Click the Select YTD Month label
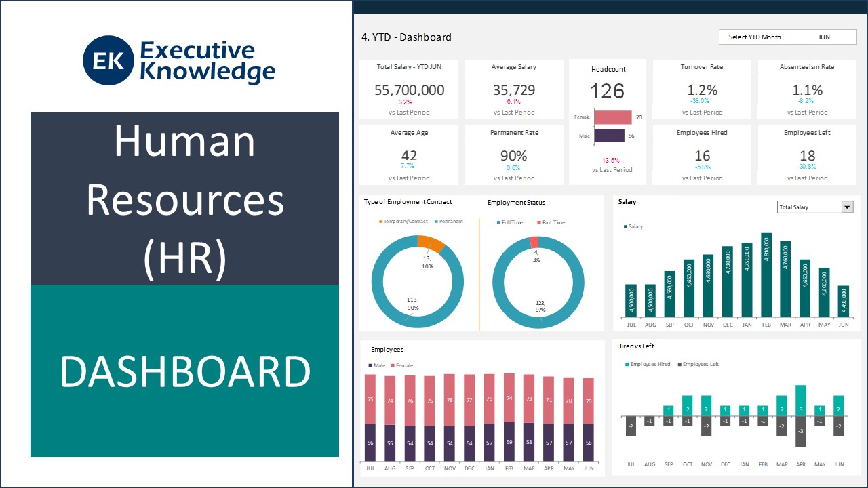868x488 pixels. (x=754, y=37)
